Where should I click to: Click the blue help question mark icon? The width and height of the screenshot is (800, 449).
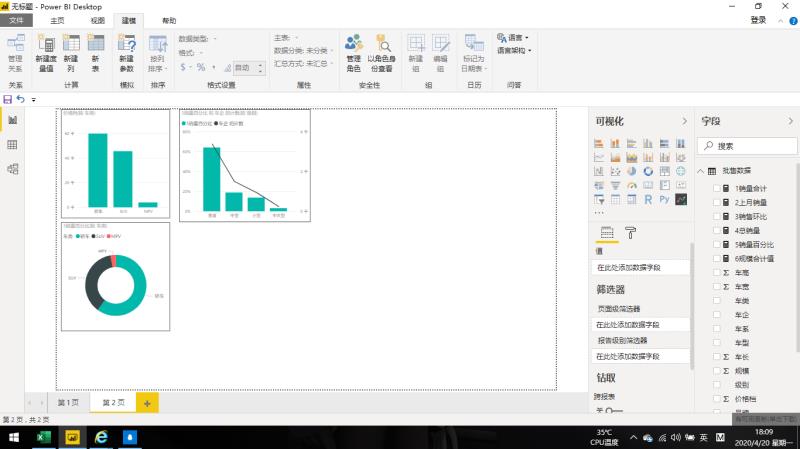[793, 21]
